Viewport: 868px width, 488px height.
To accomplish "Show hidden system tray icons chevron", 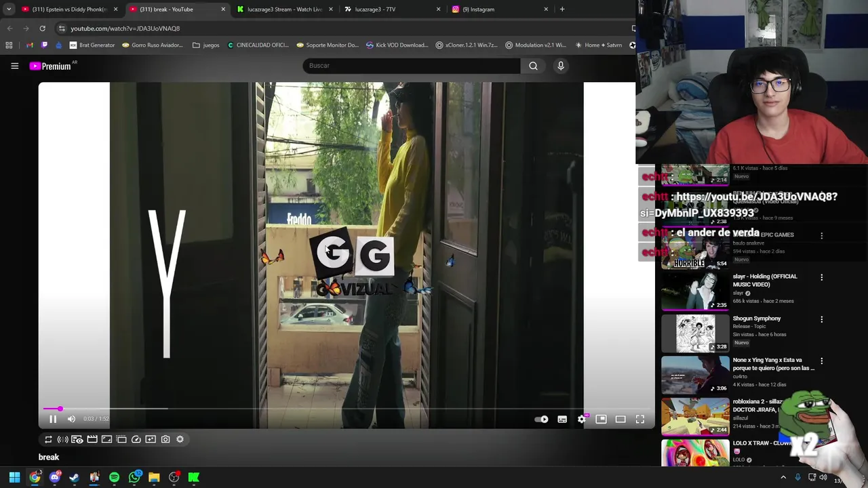I will (x=783, y=478).
